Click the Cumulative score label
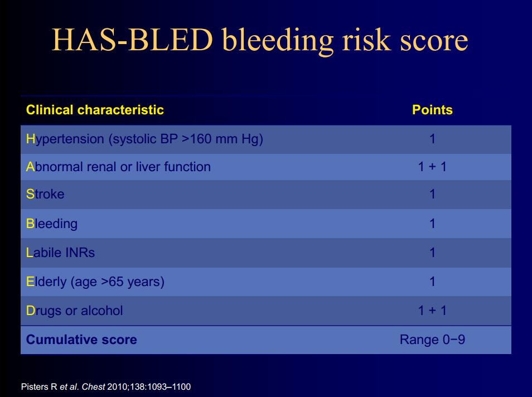The height and width of the screenshot is (397, 532). coord(81,340)
